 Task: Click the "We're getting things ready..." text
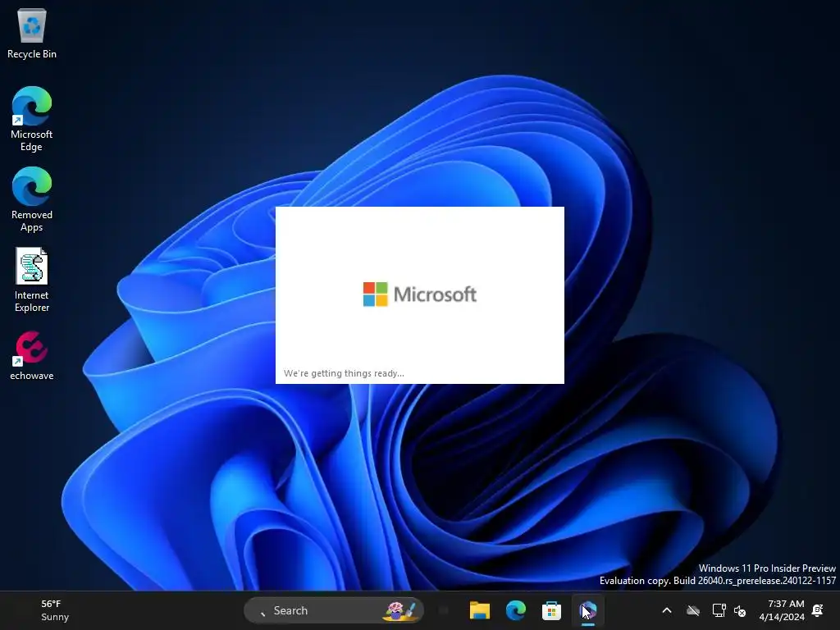[x=344, y=373]
